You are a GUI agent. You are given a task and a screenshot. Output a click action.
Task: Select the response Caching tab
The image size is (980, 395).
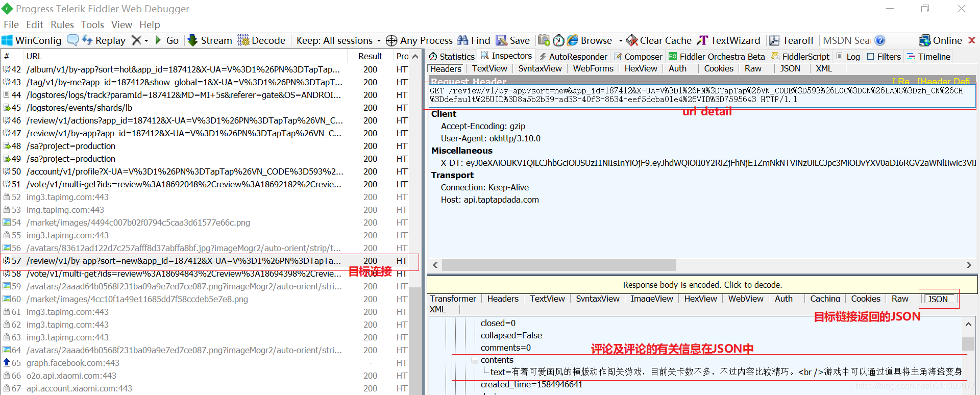pos(825,299)
